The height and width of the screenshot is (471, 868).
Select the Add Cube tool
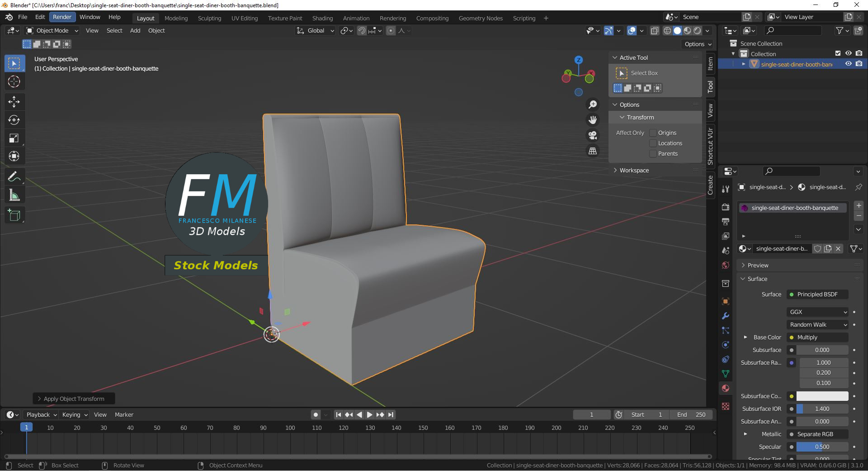click(14, 215)
